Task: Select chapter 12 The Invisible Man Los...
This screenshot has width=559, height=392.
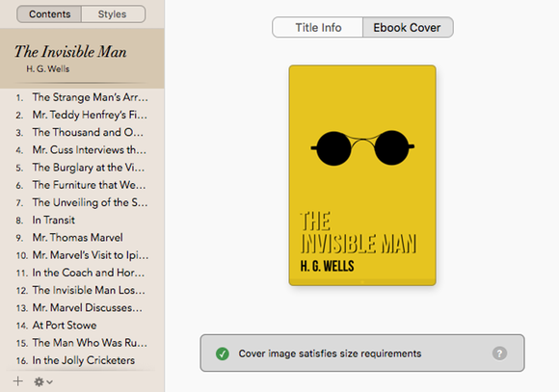Action: pyautogui.click(x=82, y=290)
